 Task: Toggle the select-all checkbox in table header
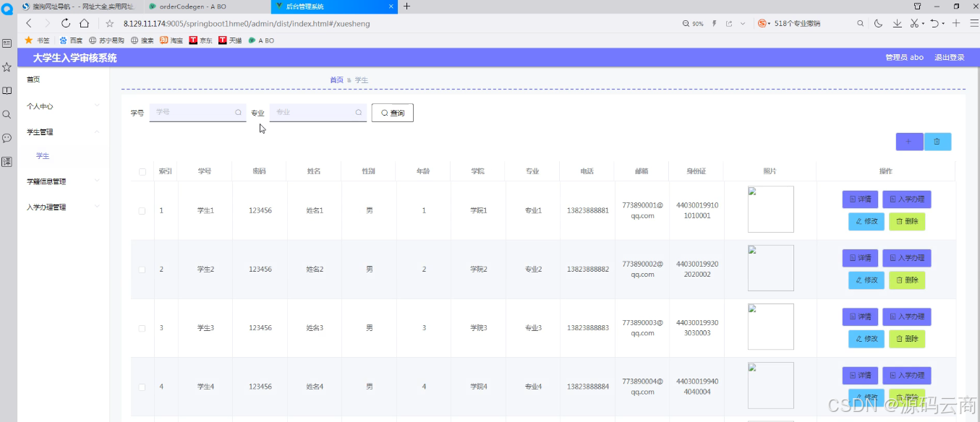click(x=142, y=172)
